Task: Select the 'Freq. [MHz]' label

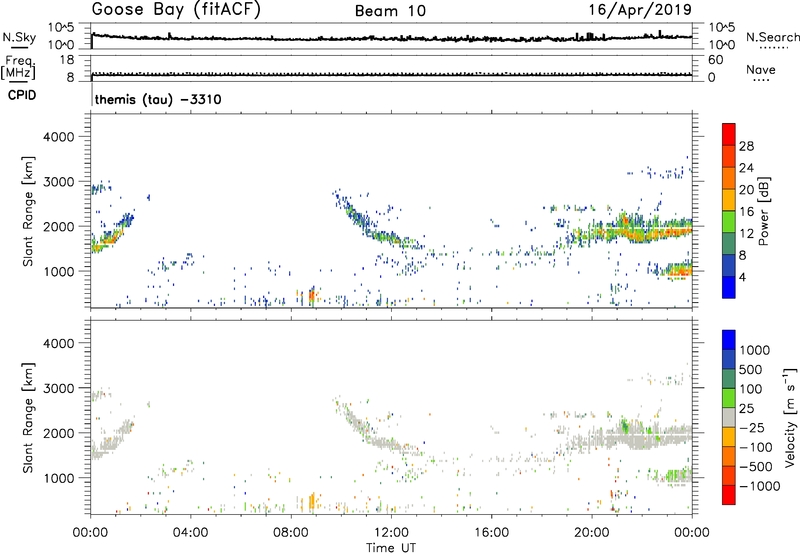Action: pyautogui.click(x=18, y=68)
